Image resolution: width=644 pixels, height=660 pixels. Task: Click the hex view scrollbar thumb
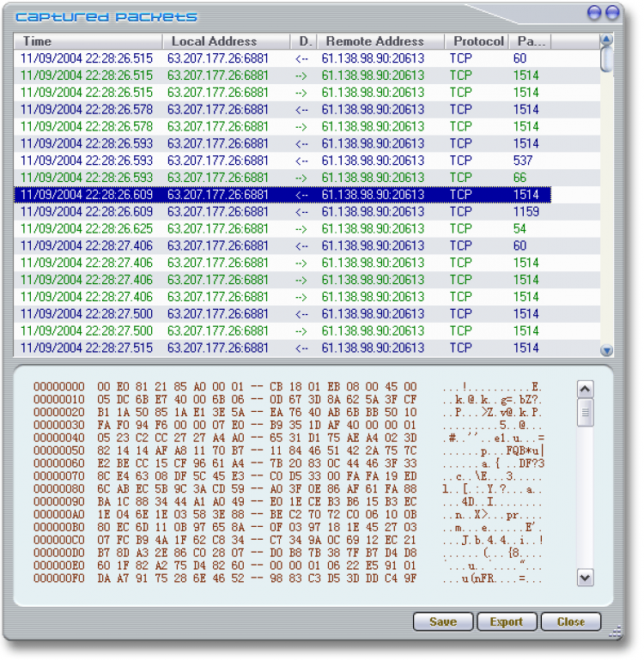pyautogui.click(x=585, y=413)
